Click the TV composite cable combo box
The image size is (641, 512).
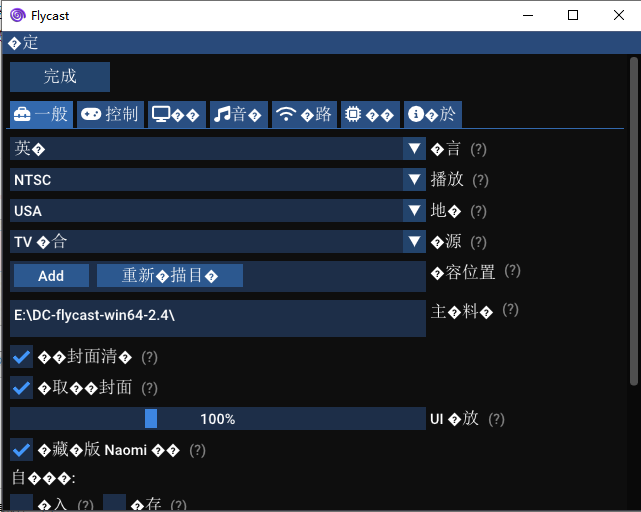click(218, 241)
